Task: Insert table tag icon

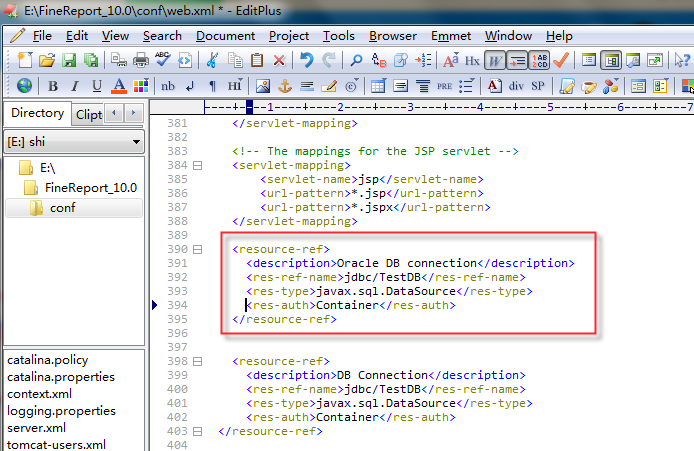Action: [378, 86]
